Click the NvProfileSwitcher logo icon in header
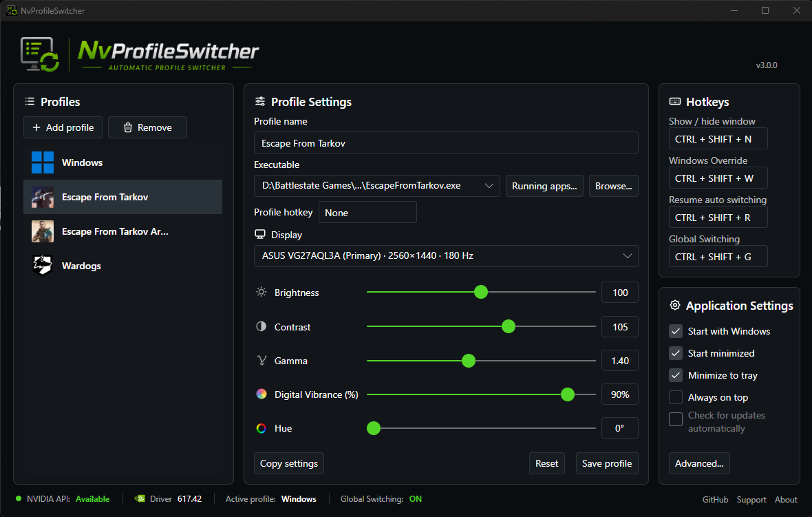This screenshot has width=812, height=517. pos(40,54)
